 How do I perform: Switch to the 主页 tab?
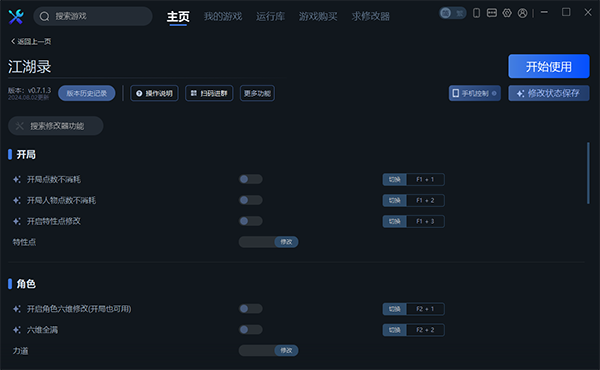click(x=178, y=16)
